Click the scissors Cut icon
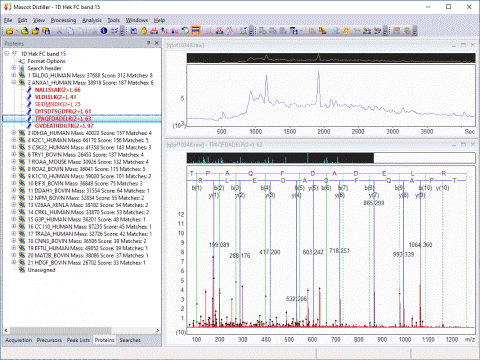 (x=60, y=31)
